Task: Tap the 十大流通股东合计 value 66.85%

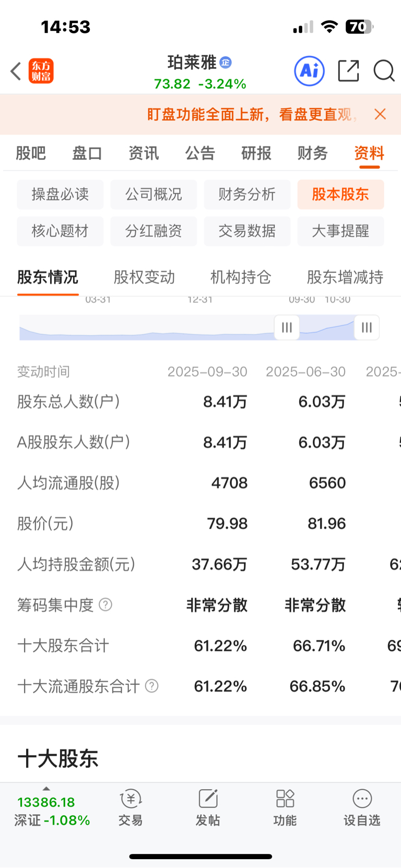Action: tap(317, 686)
